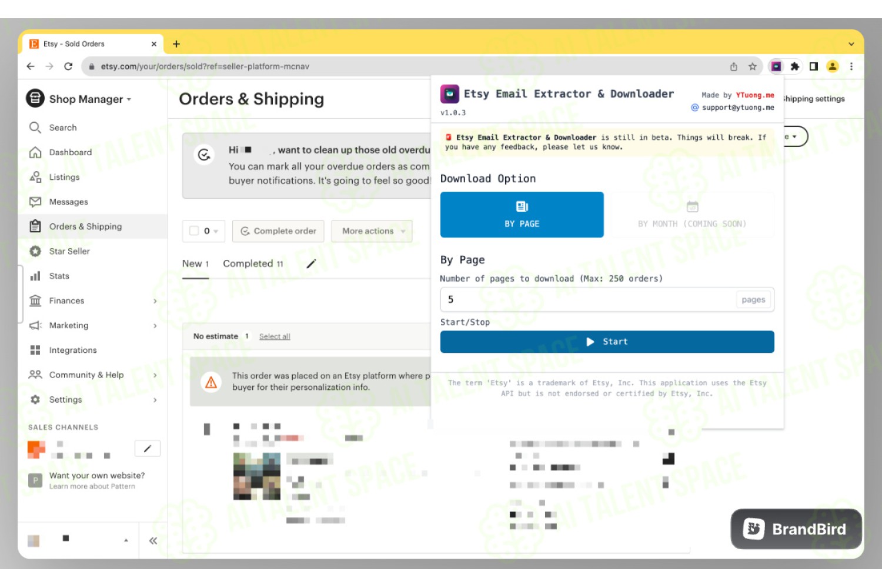This screenshot has width=882, height=588.
Task: Open the Extensions puzzle icon
Action: tap(795, 66)
